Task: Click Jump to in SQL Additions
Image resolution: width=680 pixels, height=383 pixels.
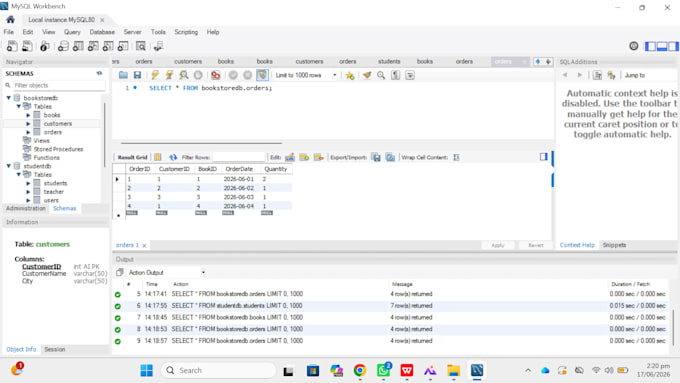Action: 634,75
